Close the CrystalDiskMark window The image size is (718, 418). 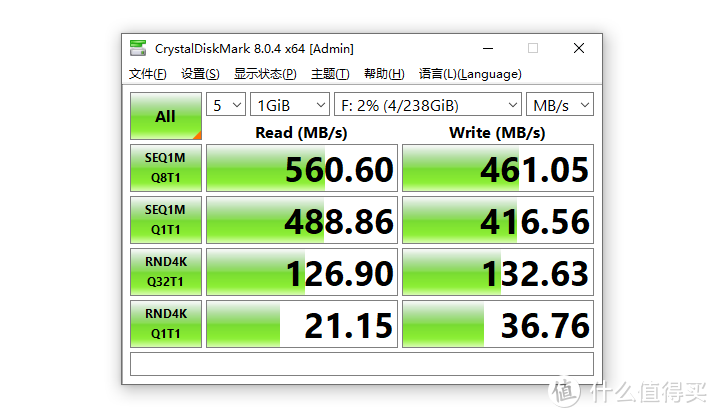(579, 48)
